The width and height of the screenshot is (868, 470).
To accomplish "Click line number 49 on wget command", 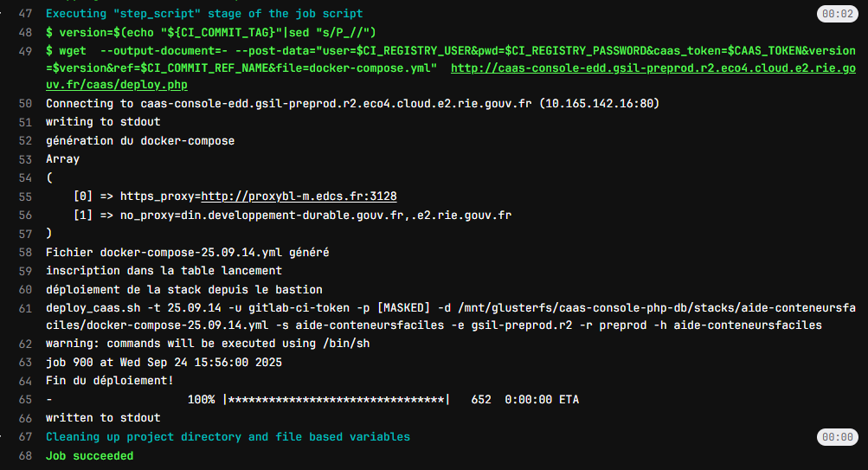I will coord(25,51).
